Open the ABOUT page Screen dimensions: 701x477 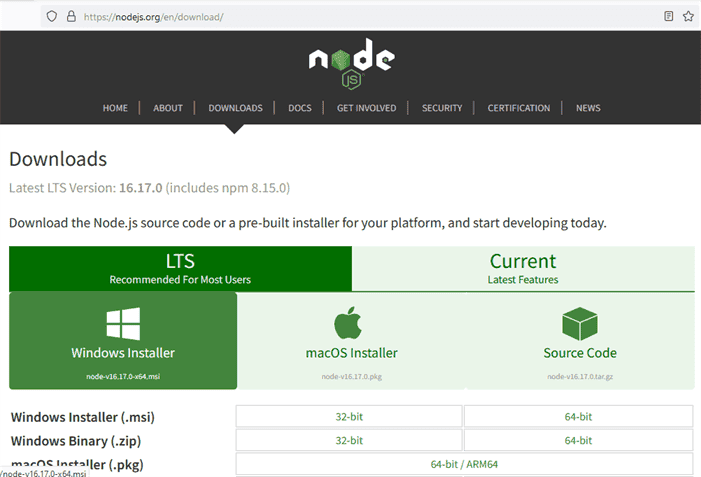pyautogui.click(x=168, y=108)
